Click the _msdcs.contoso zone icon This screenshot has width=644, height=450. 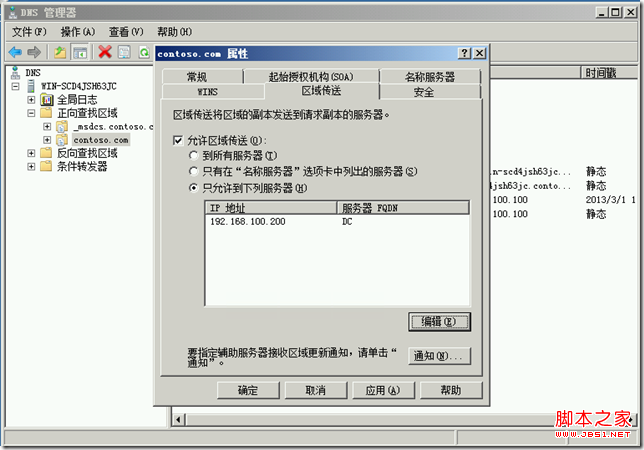[62, 126]
